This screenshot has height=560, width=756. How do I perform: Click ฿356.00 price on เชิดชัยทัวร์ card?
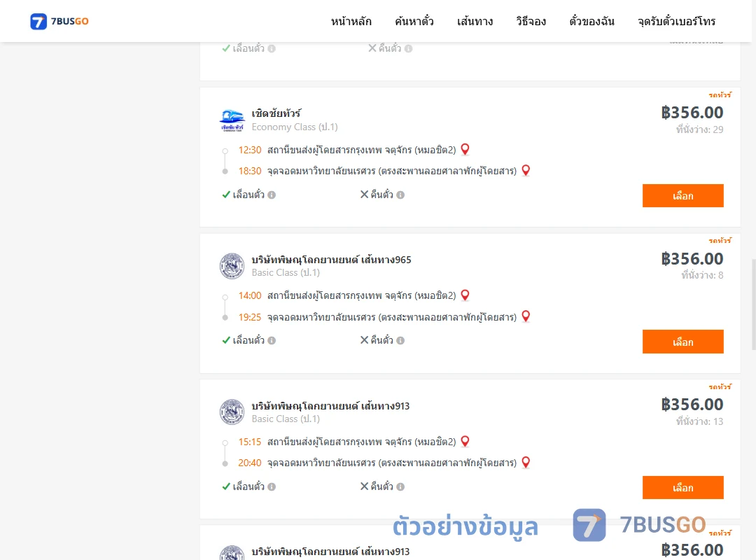point(692,113)
